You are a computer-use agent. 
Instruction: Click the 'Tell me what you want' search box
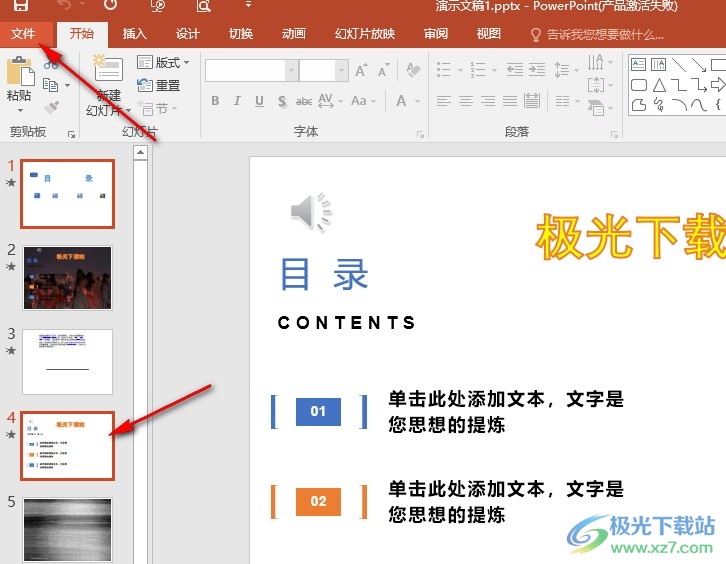click(604, 34)
